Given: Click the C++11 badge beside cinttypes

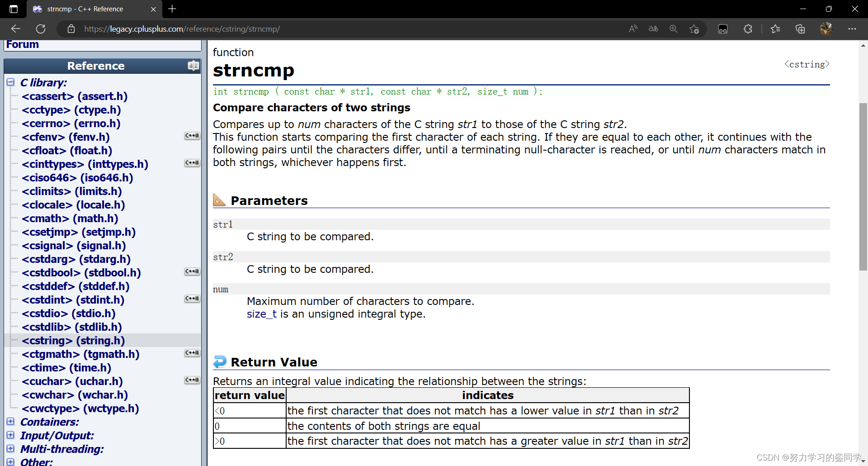Looking at the screenshot, I should click(x=192, y=163).
